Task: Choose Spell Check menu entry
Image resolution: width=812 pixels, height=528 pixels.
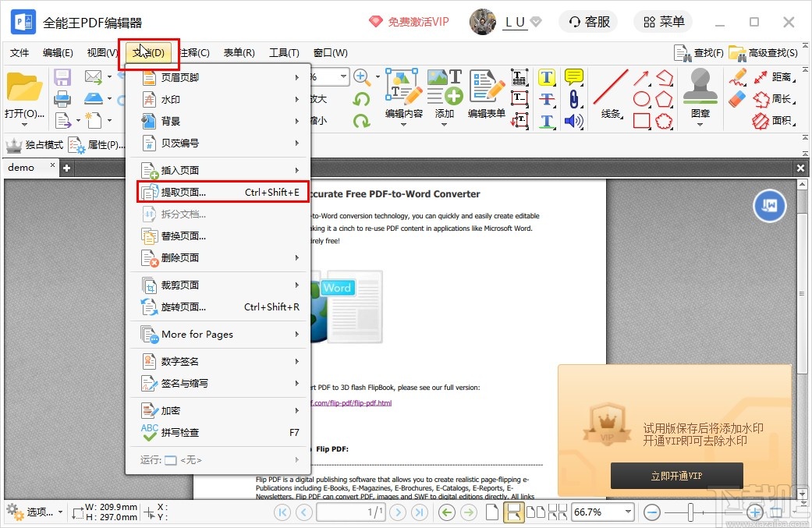Action: pos(220,433)
